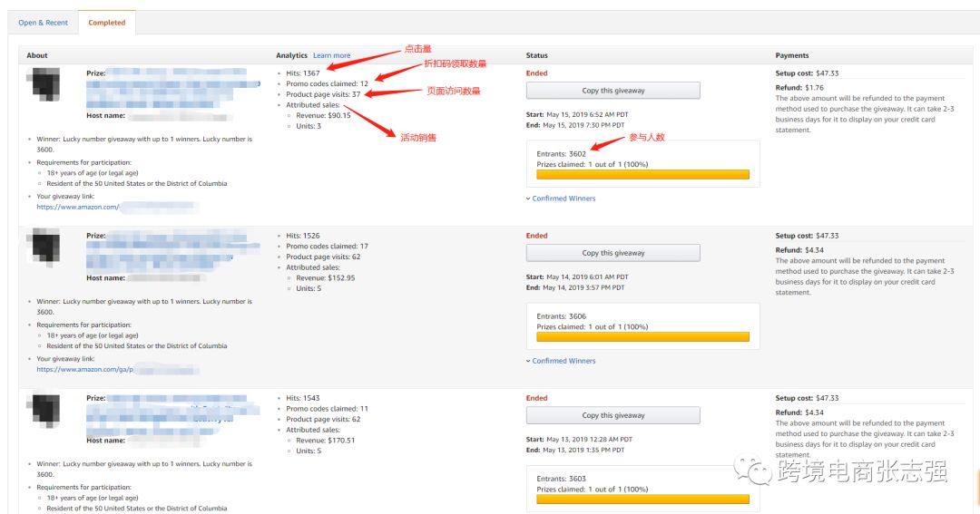Copy the May 13 giveaway
Viewport: 980px width, 514px height.
pyautogui.click(x=613, y=415)
